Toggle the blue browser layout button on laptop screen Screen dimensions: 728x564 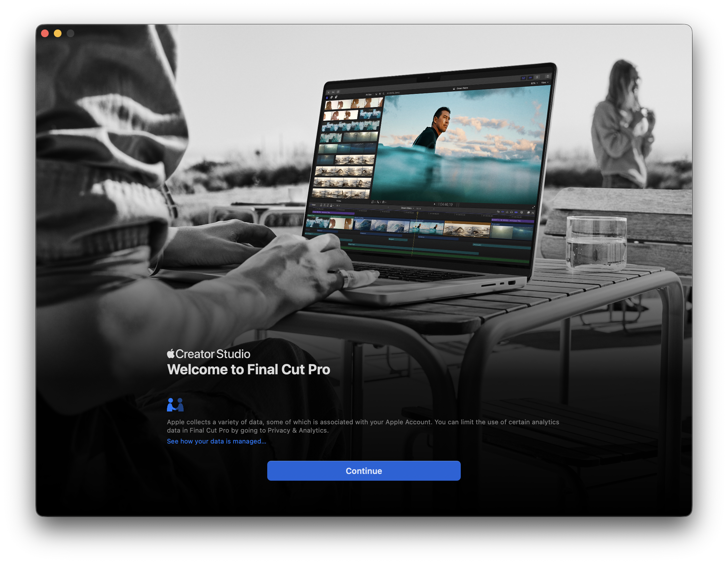click(524, 78)
